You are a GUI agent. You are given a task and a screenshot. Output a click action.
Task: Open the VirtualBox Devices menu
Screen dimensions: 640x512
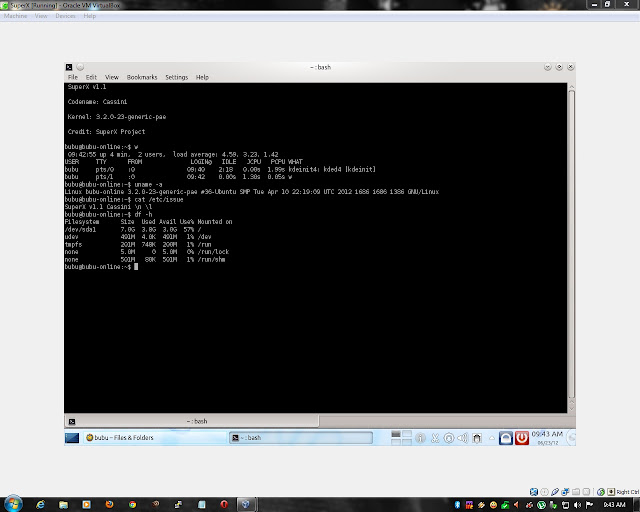pos(65,16)
